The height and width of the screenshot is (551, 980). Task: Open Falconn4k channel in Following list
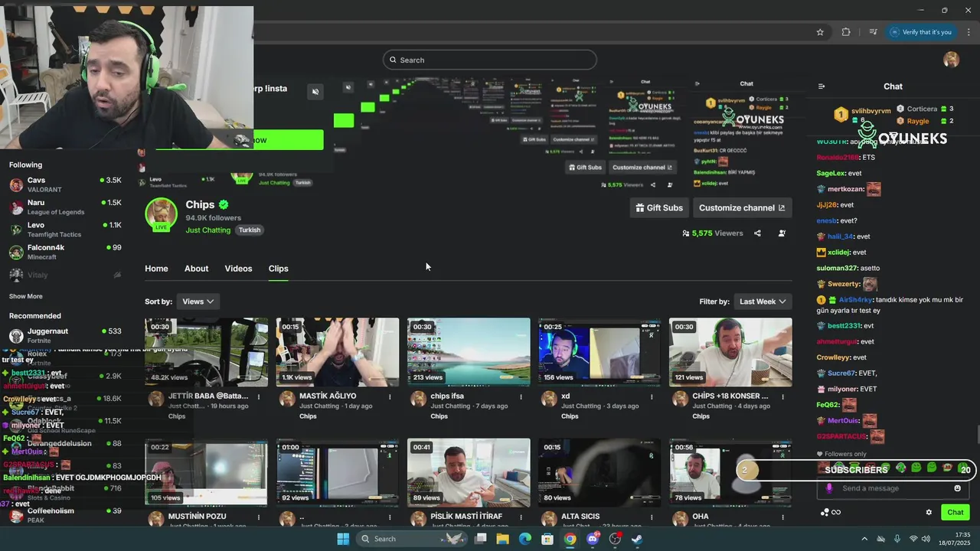(x=65, y=252)
